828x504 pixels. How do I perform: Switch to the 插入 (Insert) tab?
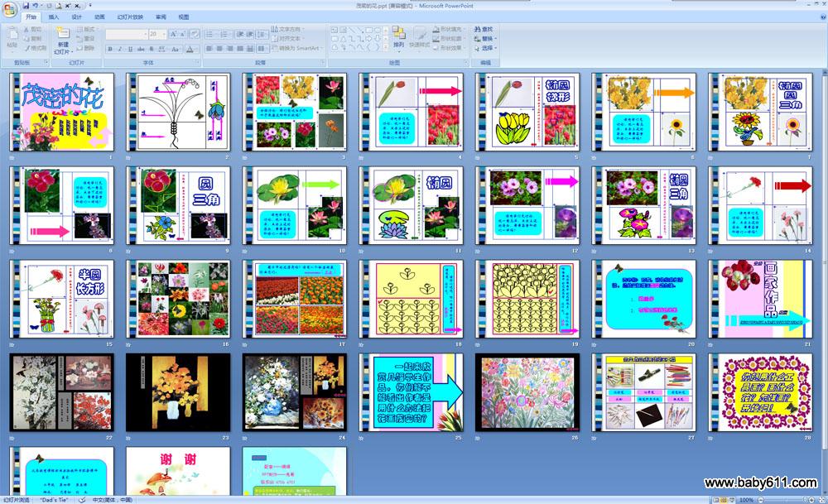54,17
